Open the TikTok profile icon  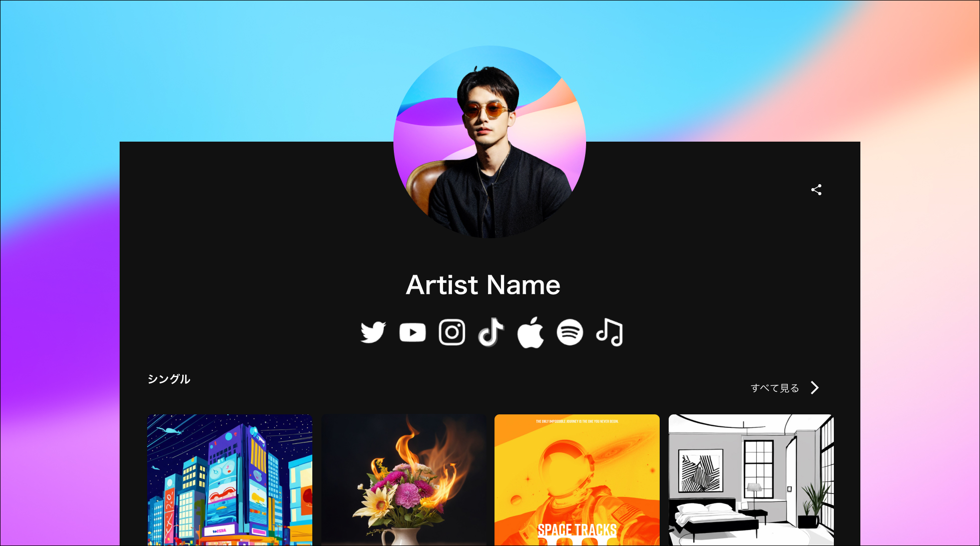491,332
